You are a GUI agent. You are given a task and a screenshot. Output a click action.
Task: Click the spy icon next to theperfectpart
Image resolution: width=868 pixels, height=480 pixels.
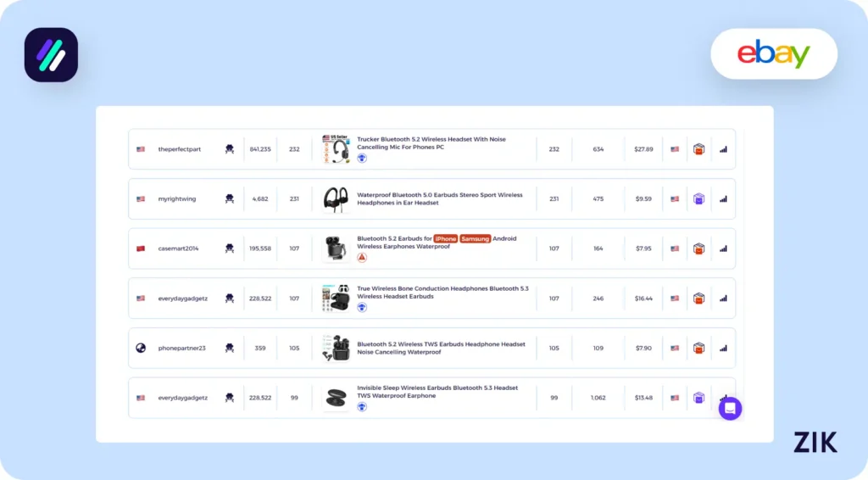pos(229,149)
